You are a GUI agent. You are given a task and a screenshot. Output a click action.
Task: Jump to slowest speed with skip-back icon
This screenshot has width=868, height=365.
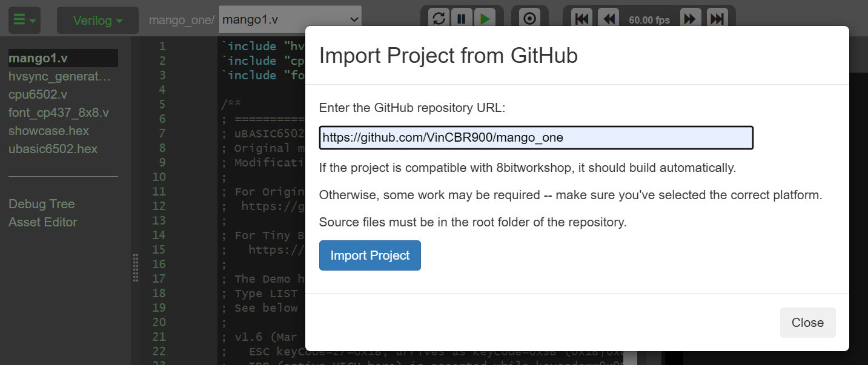click(581, 19)
